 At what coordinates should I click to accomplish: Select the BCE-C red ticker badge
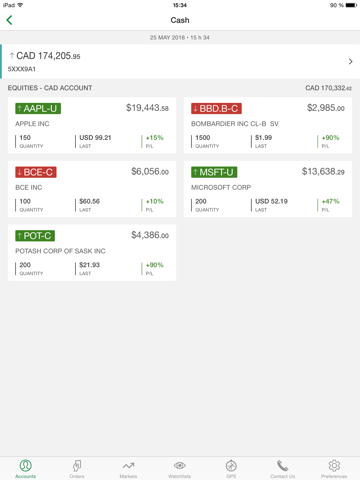coord(36,172)
